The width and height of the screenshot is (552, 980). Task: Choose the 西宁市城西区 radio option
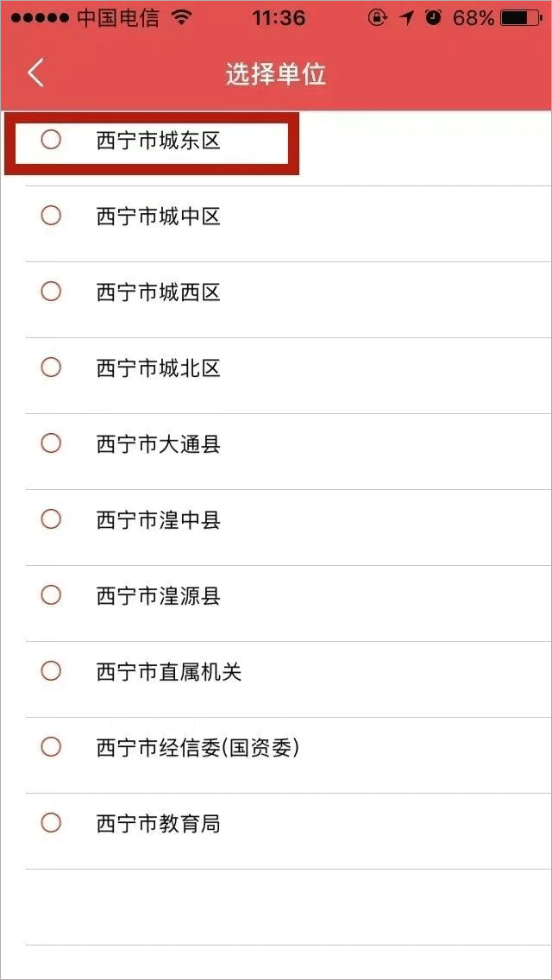(51, 292)
